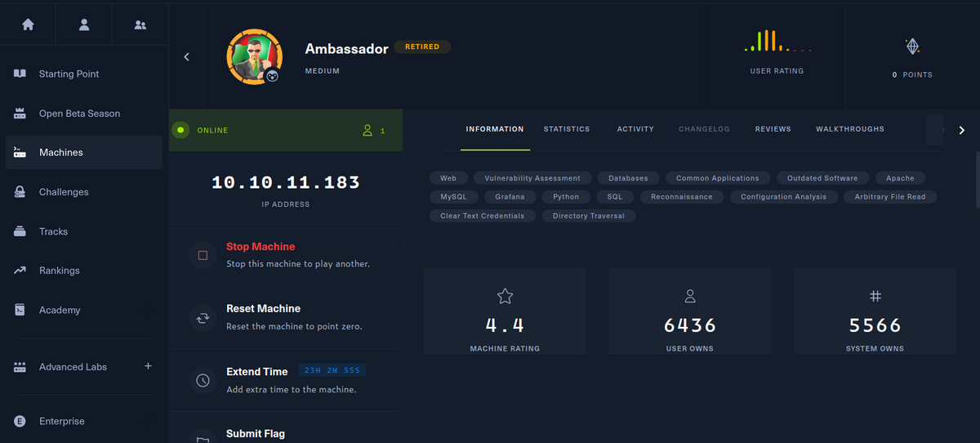Switch to the Information tab
The height and width of the screenshot is (443, 980).
coord(495,129)
